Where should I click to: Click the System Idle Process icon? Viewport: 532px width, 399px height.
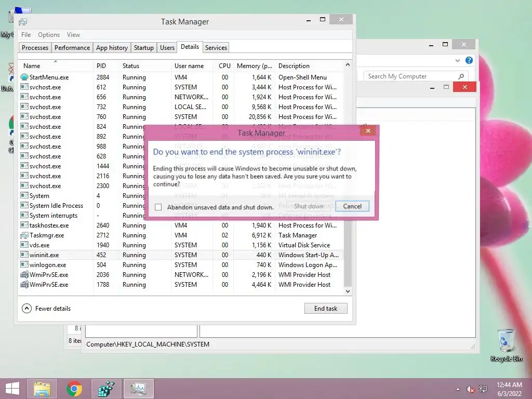click(x=24, y=206)
